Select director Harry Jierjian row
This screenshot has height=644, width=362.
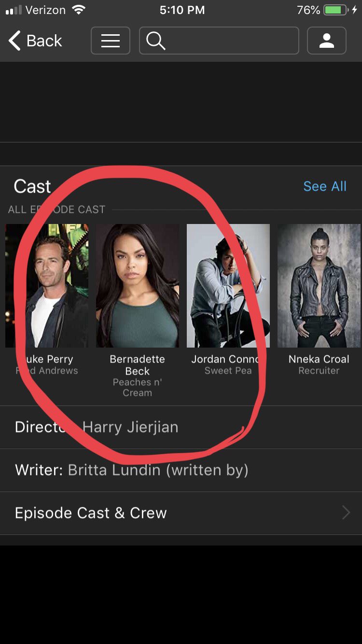coord(181,427)
